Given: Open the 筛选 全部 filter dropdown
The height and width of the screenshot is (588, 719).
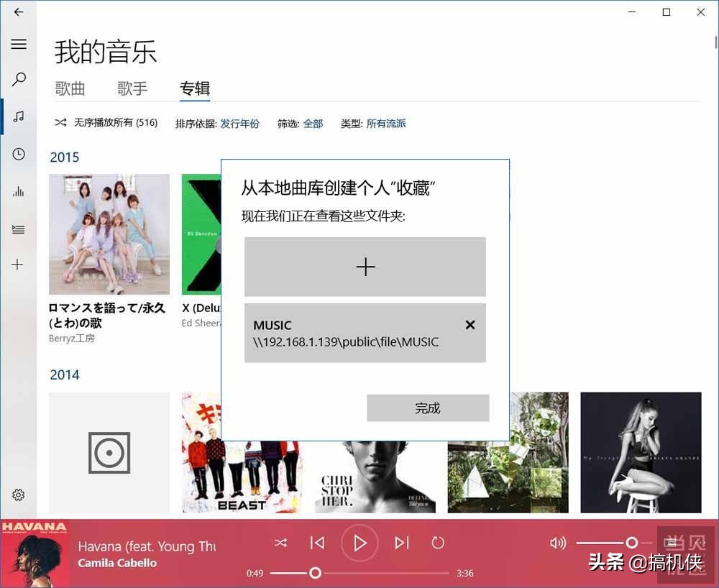Looking at the screenshot, I should [x=313, y=123].
